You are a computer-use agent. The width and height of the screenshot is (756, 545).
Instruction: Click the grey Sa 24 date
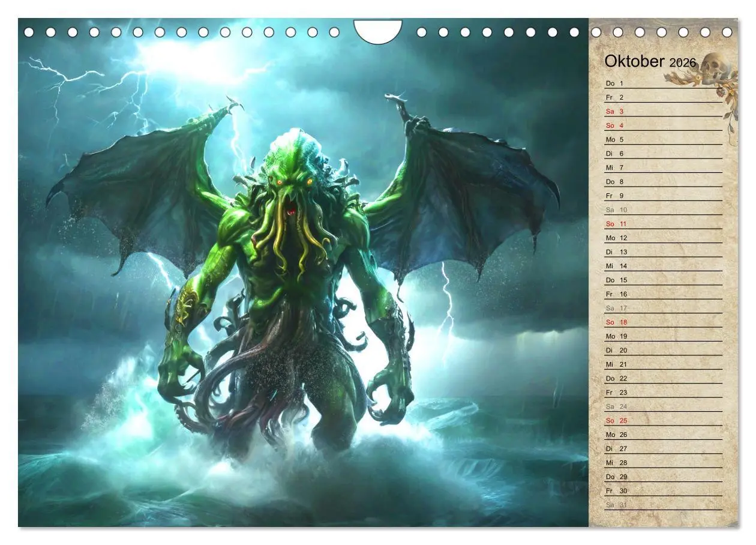(x=616, y=407)
